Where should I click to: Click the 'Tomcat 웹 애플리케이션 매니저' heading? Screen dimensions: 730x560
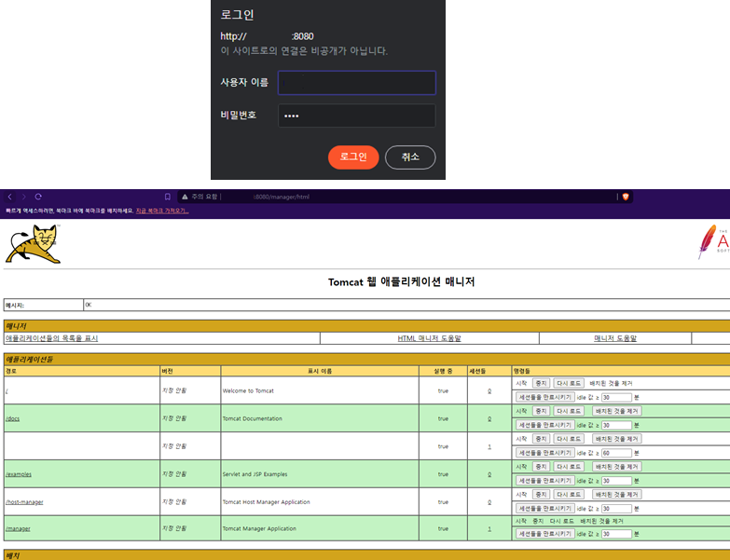pos(401,281)
